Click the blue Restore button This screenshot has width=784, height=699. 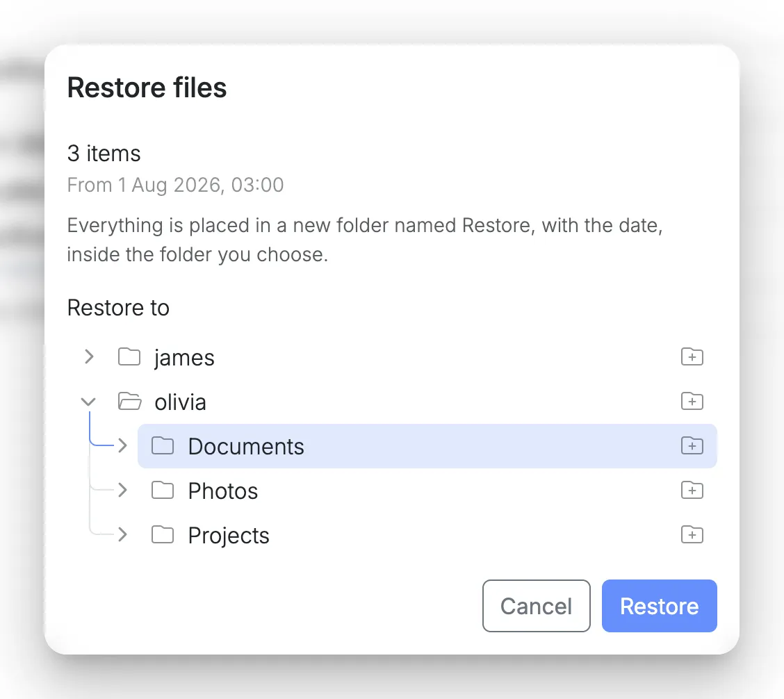[x=660, y=606]
